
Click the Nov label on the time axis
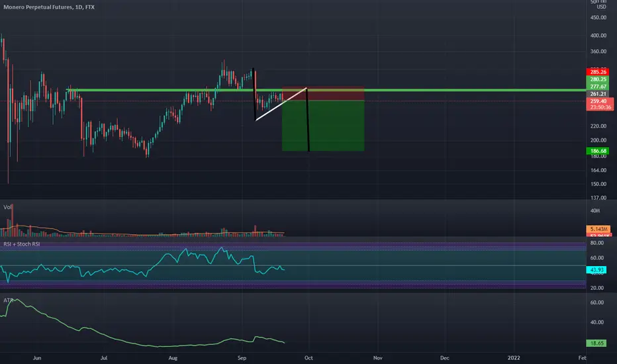[378, 357]
